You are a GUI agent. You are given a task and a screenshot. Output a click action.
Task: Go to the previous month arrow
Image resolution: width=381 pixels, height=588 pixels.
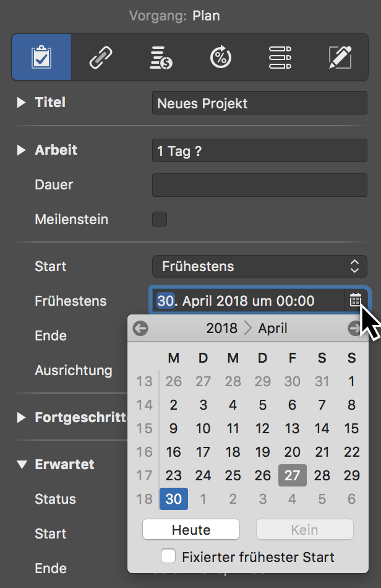(x=140, y=329)
